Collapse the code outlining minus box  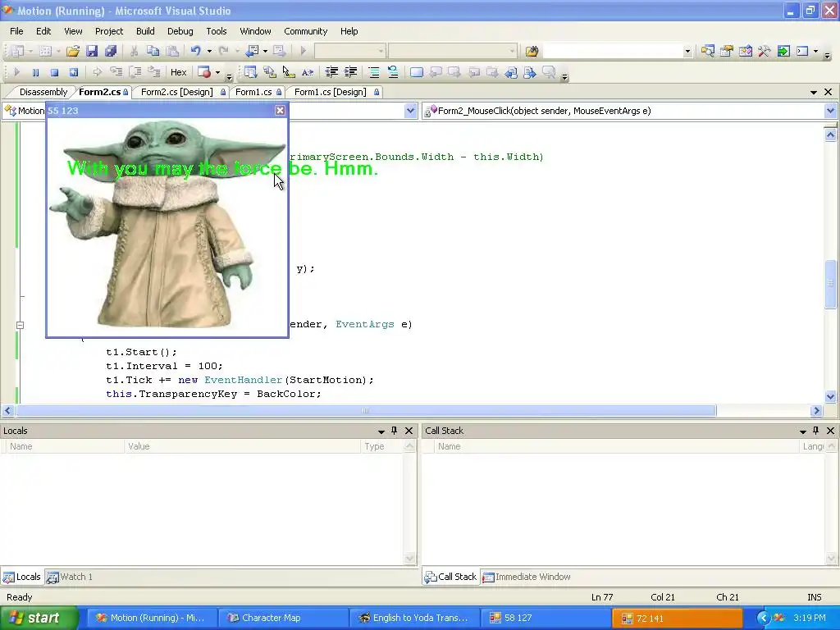(20, 325)
